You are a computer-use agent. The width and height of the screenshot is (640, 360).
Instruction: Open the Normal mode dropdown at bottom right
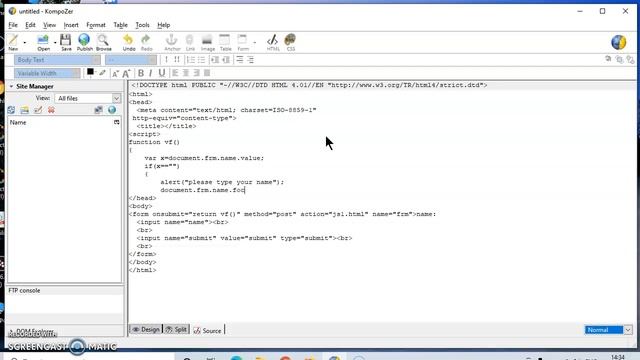tap(608, 330)
